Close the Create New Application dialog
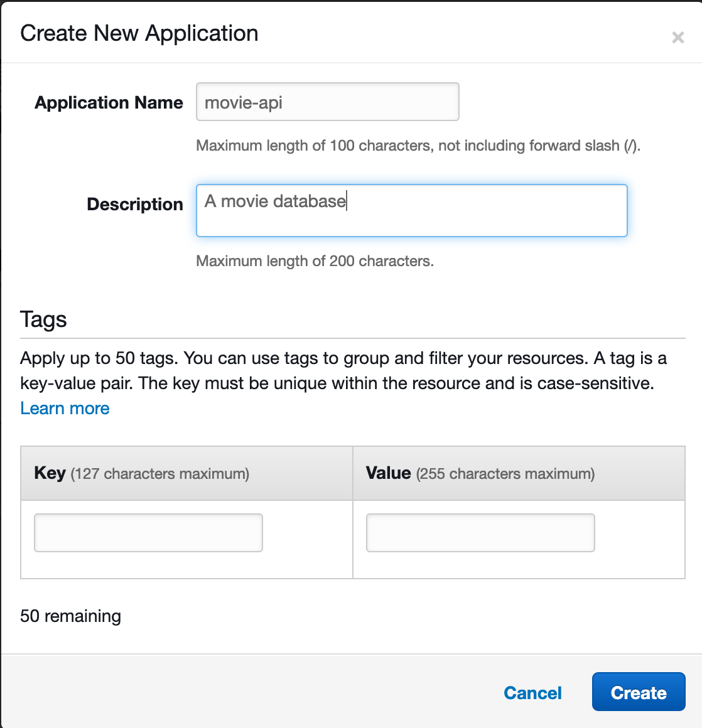The height and width of the screenshot is (728, 702). coord(678,37)
